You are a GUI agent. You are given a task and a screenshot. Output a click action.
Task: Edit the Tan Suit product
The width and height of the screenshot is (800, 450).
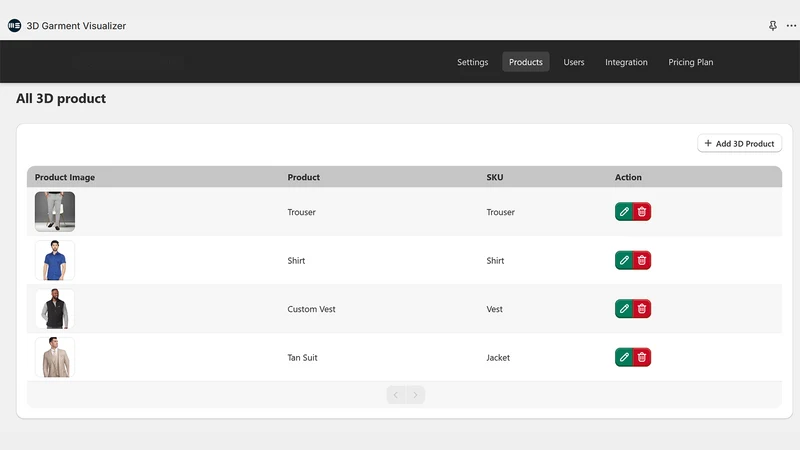[624, 357]
